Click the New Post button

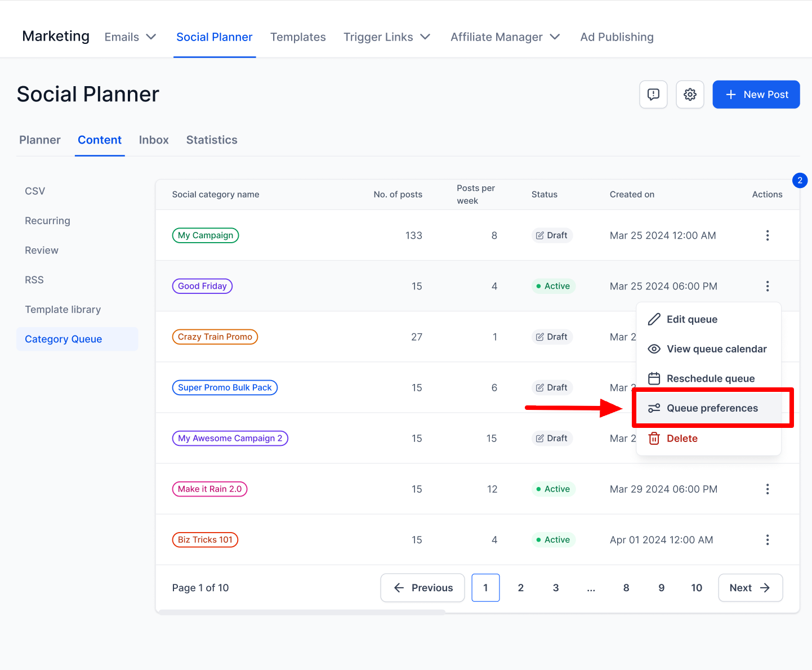coord(756,95)
